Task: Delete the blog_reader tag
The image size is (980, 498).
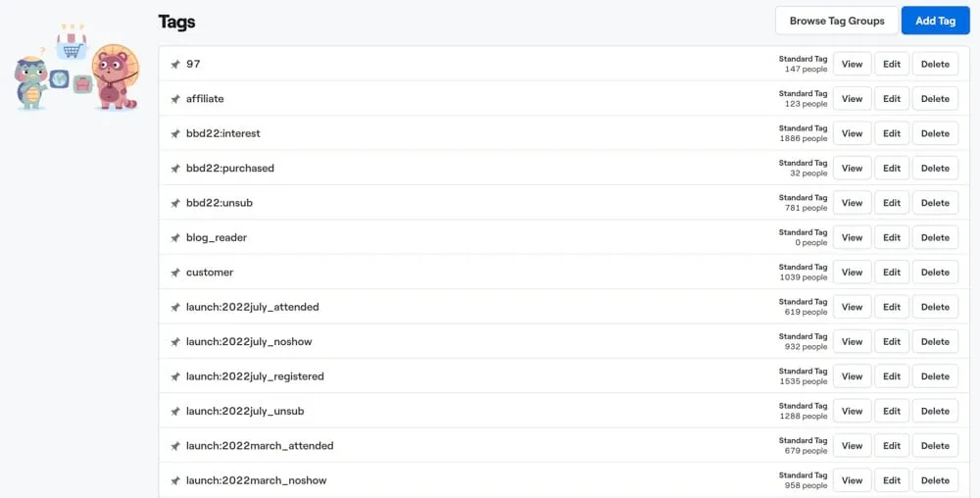Action: tap(935, 237)
